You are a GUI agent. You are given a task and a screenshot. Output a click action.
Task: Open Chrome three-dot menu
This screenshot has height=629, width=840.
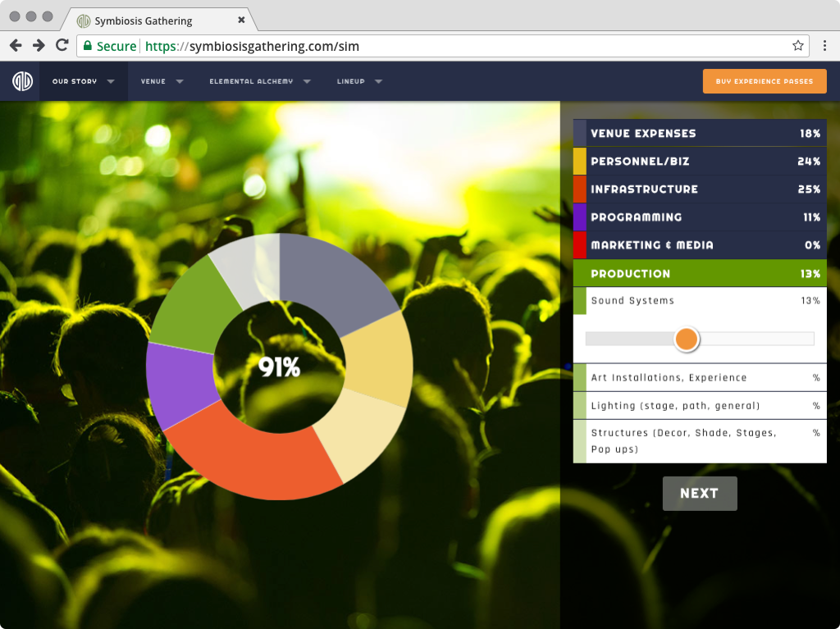tap(824, 46)
